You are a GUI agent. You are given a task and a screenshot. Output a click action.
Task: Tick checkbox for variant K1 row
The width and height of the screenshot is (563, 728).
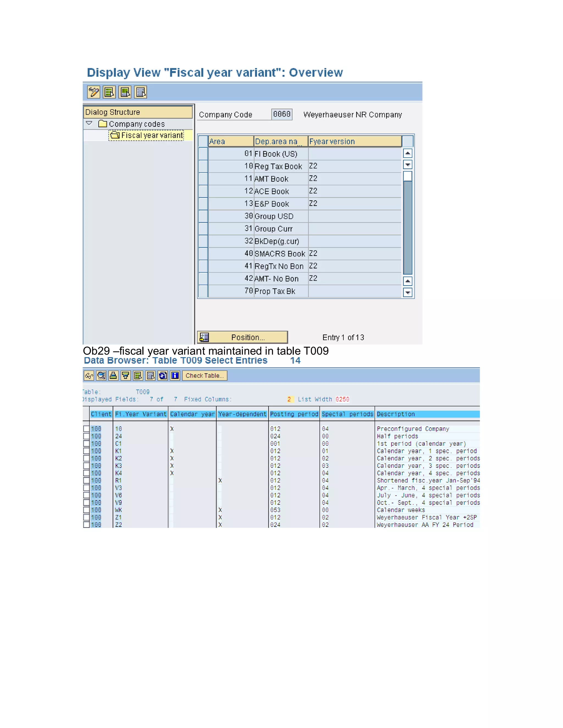click(x=86, y=451)
